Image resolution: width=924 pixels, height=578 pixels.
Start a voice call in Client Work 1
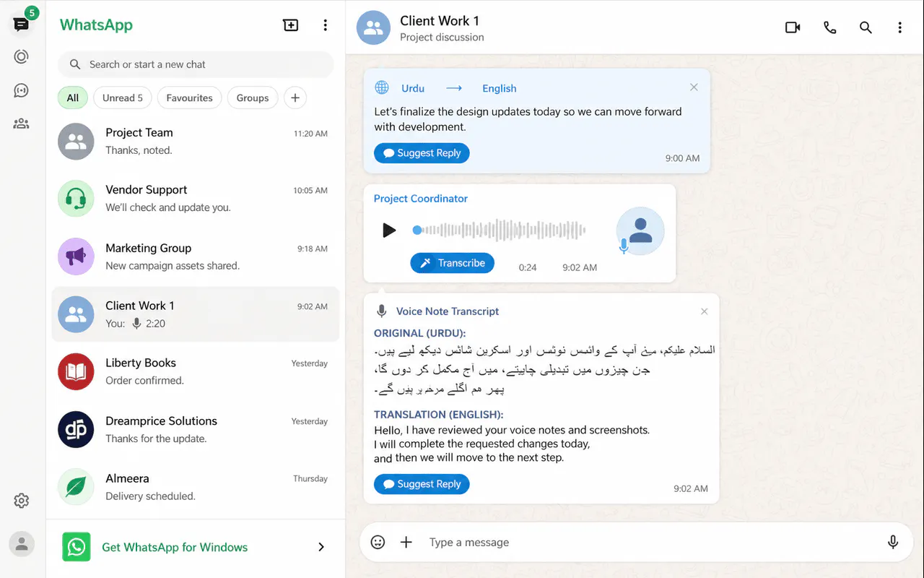point(830,27)
